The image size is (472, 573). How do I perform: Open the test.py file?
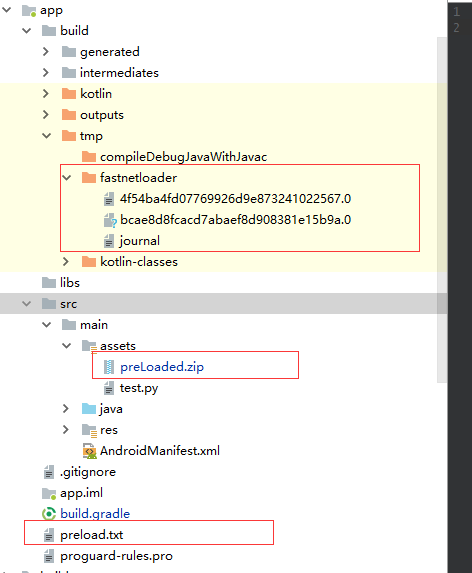(139, 388)
